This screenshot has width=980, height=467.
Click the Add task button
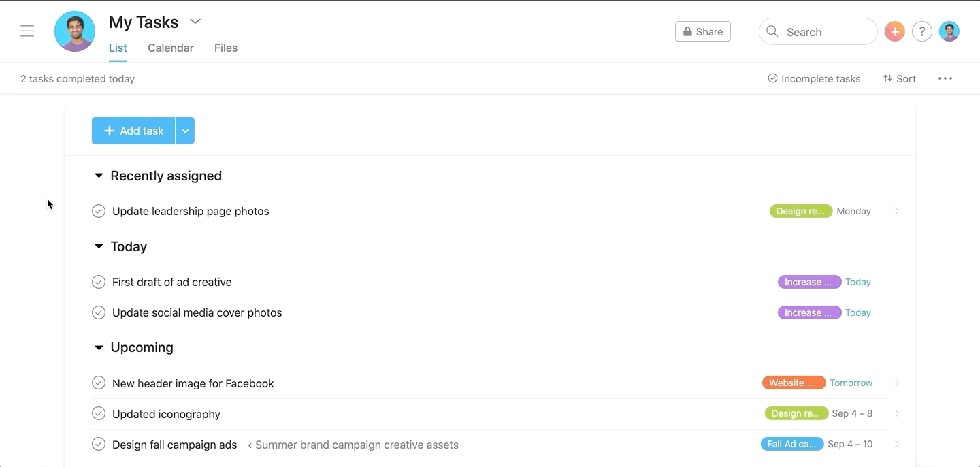tap(133, 131)
